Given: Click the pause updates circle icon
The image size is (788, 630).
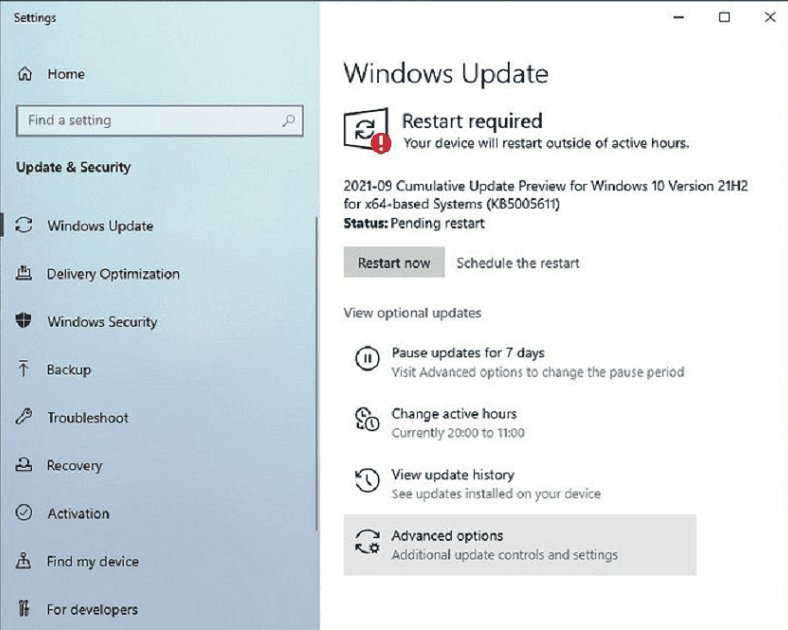Looking at the screenshot, I should click(x=367, y=359).
